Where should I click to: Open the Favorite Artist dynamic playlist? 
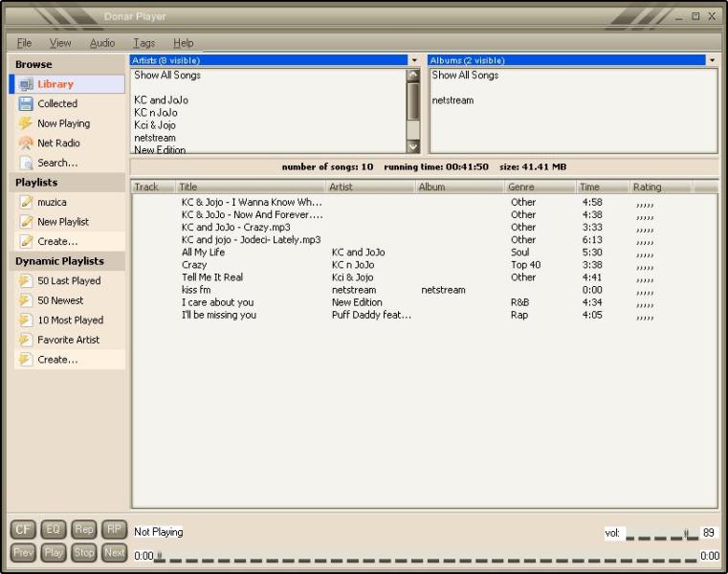[68, 340]
